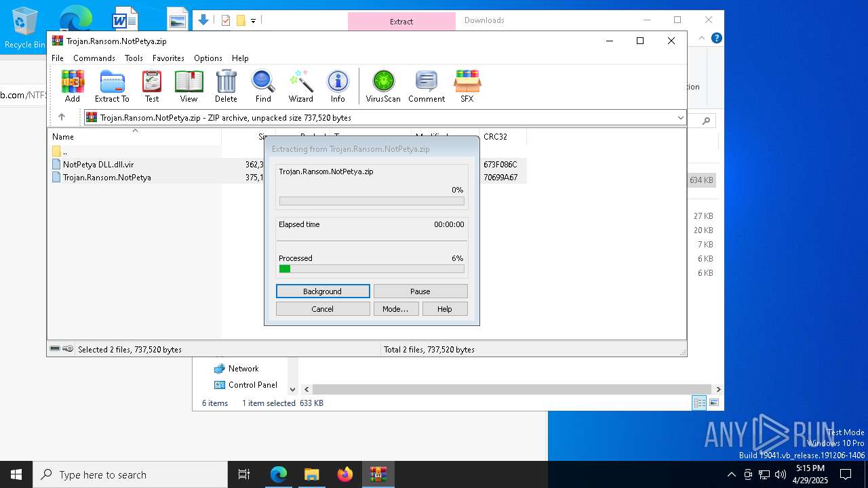
Task: Open the parent folder '..' entry
Action: [136, 151]
